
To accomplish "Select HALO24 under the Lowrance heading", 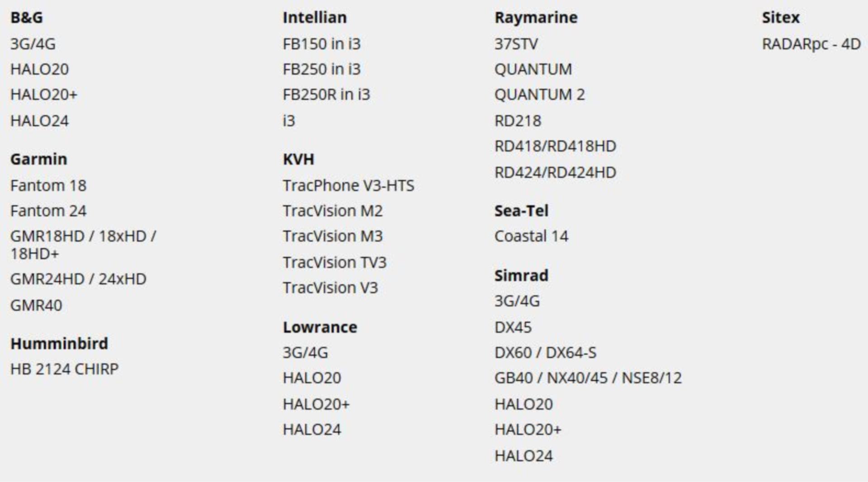I will click(x=311, y=430).
